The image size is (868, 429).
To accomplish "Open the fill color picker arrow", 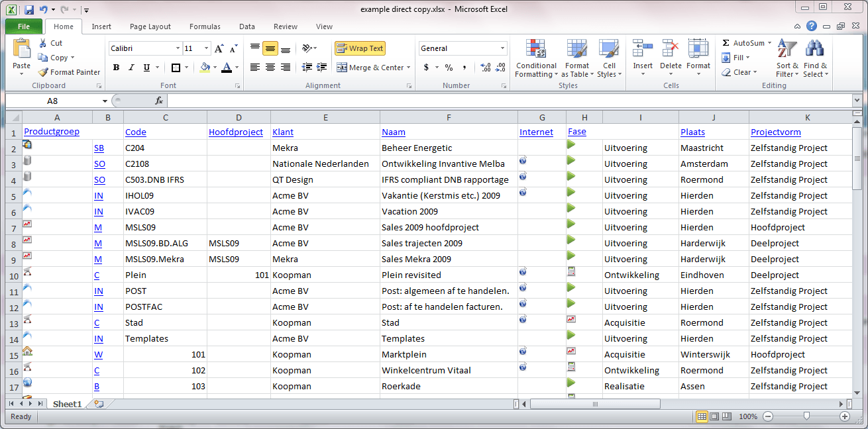I will coord(215,68).
